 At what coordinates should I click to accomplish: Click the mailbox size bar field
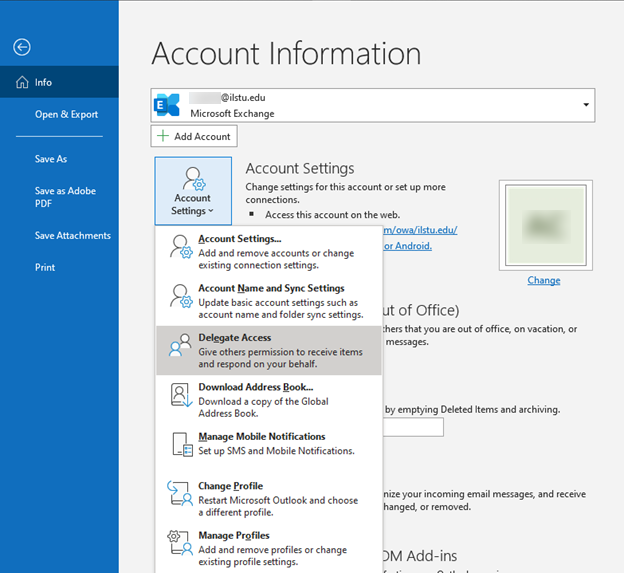coord(413,427)
